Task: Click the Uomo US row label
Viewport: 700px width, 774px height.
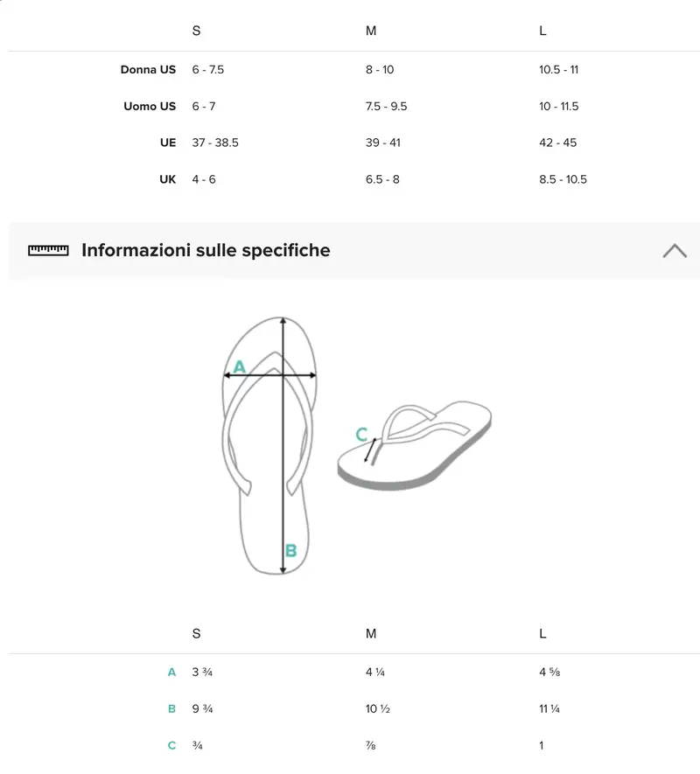Action: [150, 107]
